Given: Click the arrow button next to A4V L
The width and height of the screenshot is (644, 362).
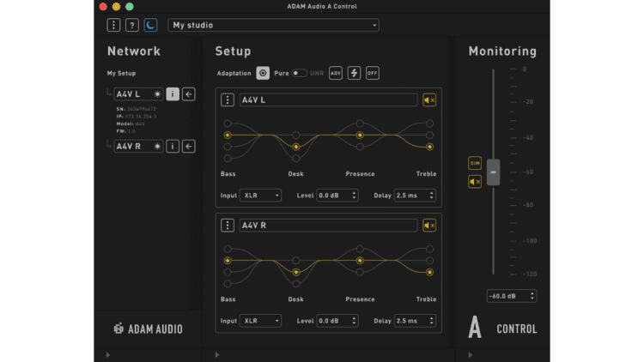Looking at the screenshot, I should (189, 94).
